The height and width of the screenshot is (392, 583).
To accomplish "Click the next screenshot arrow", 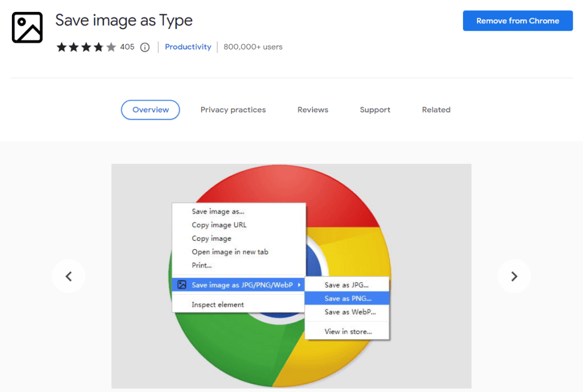I will pos(514,276).
